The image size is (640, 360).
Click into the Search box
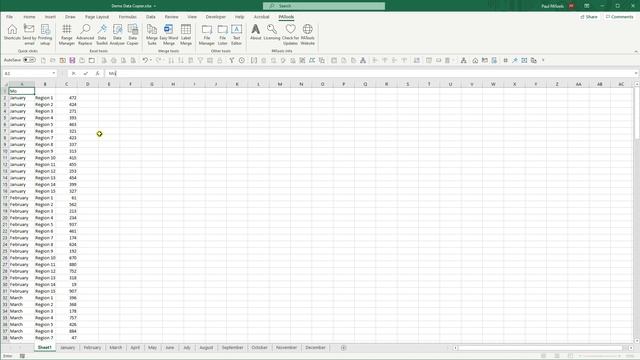pos(324,6)
